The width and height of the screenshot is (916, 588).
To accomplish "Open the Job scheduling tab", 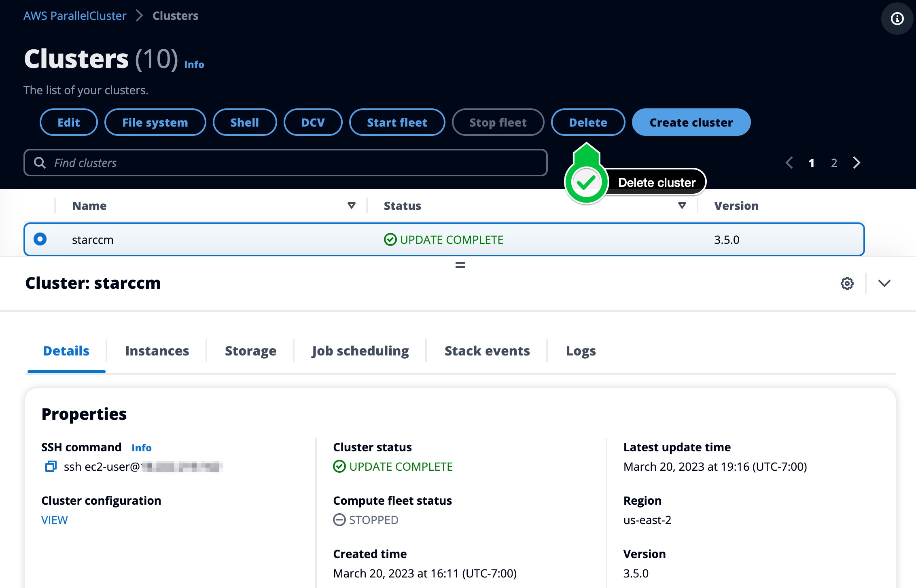I will (360, 351).
